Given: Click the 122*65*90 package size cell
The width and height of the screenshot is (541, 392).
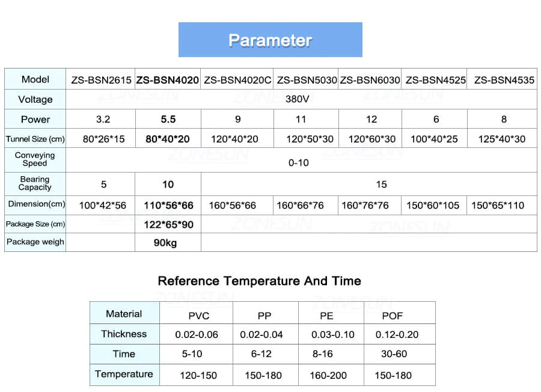Looking at the screenshot, I should pos(168,224).
